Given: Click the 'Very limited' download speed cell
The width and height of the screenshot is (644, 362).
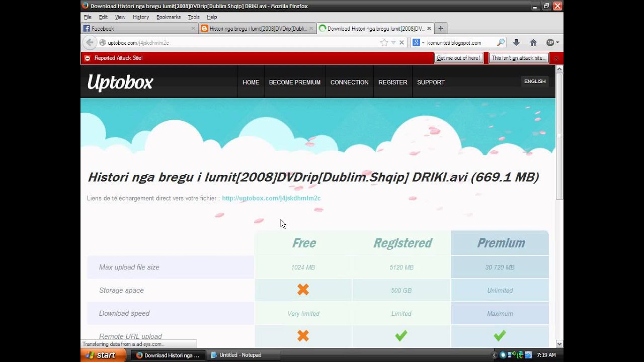Looking at the screenshot, I should click(x=303, y=314).
